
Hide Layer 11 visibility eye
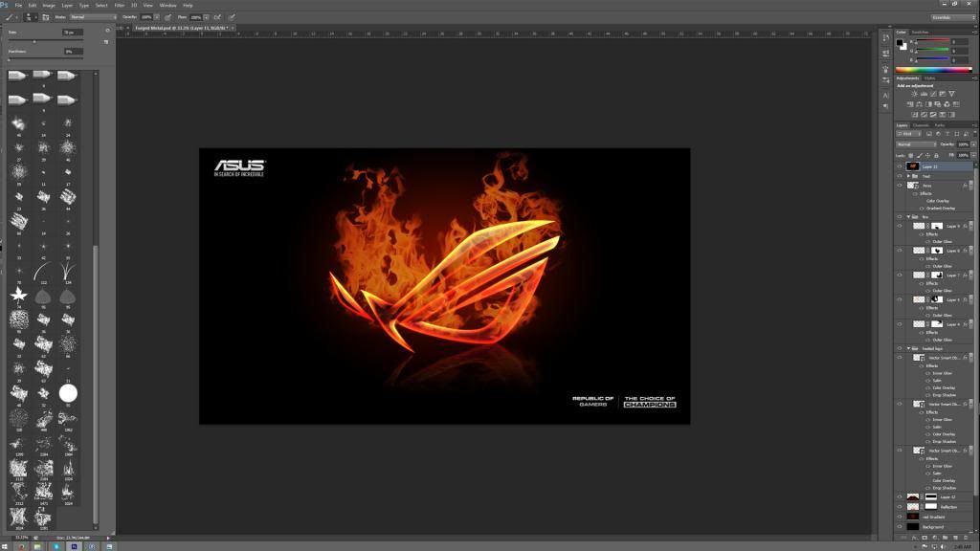pos(900,166)
